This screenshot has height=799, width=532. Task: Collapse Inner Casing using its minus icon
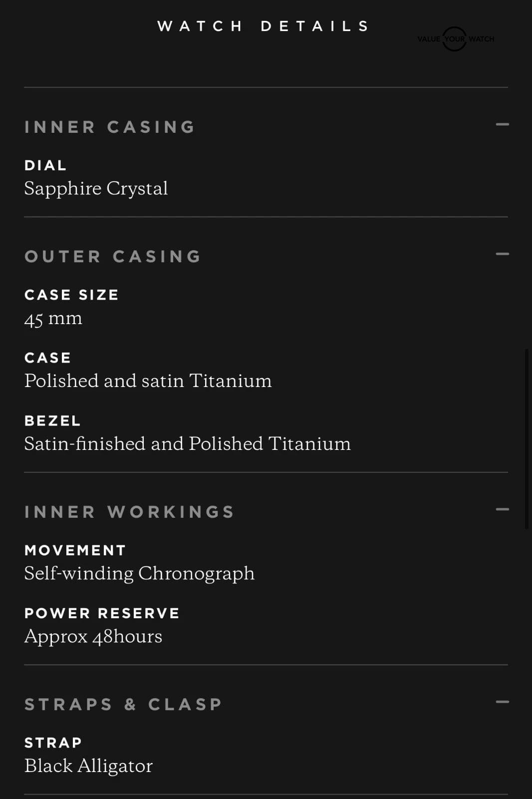click(x=502, y=124)
